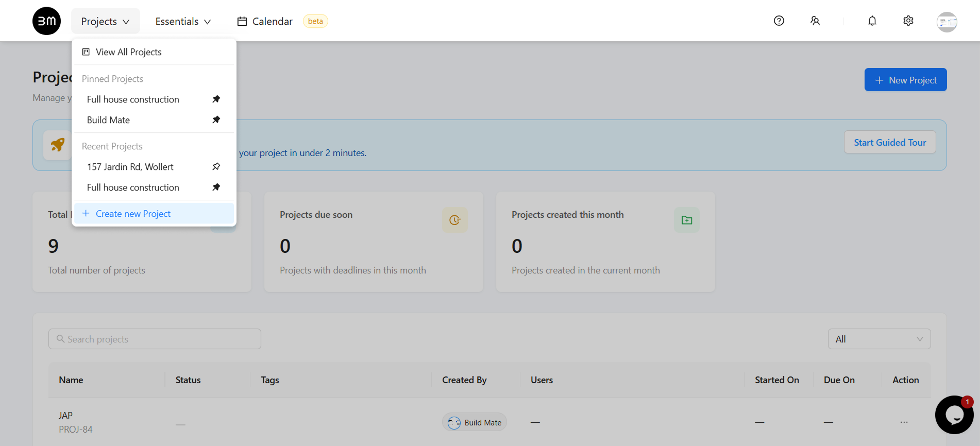Focus the Search projects field
This screenshot has height=446, width=980.
155,339
